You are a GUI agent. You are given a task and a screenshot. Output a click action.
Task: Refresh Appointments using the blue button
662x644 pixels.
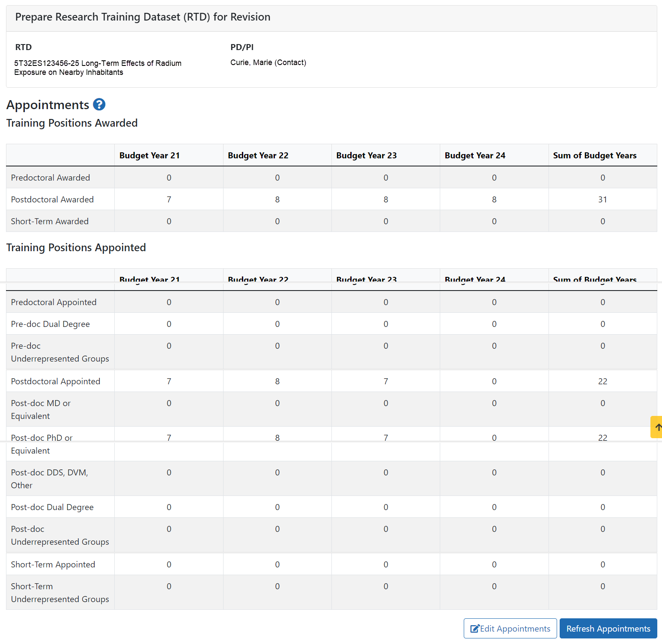[608, 628]
